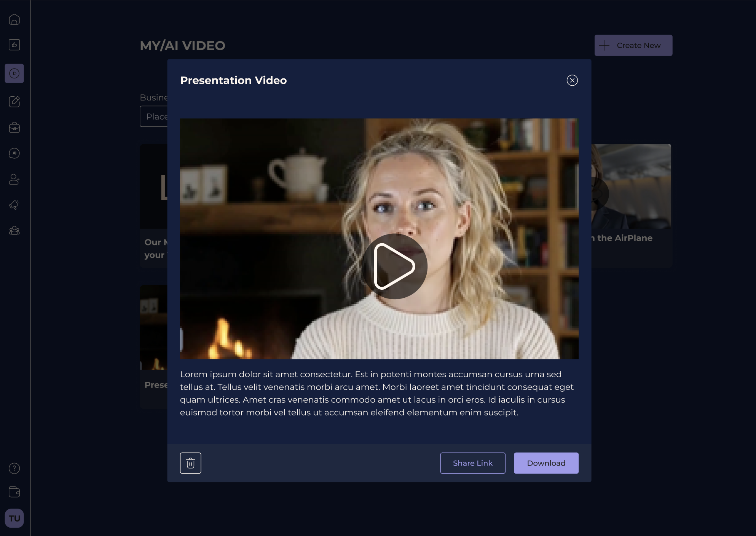Open the team group sidebar icon
Screen dimensions: 756x536
(x=14, y=231)
